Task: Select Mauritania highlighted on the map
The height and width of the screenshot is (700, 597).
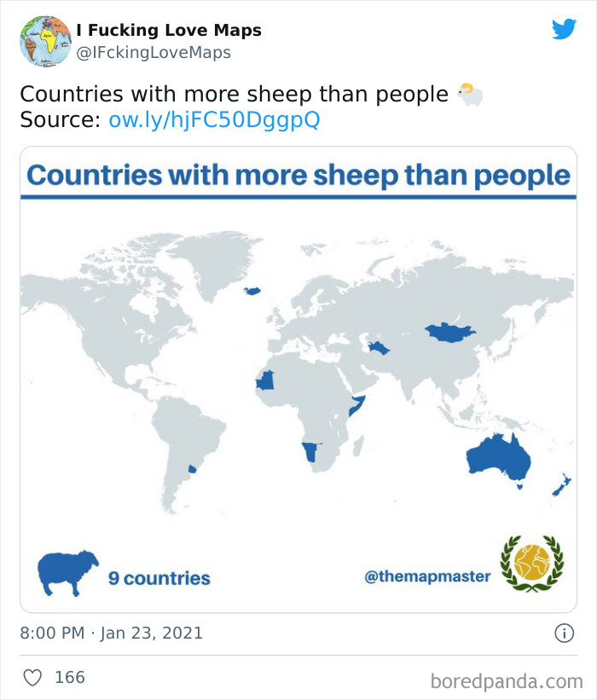Action: 265,380
